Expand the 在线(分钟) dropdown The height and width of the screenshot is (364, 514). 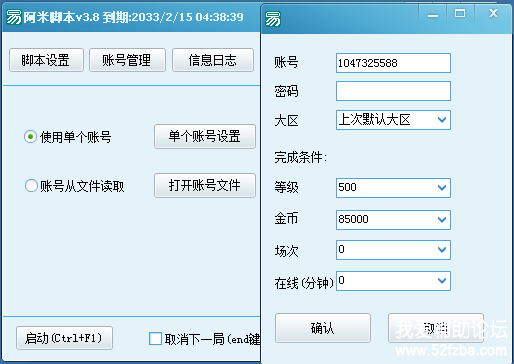(x=442, y=281)
